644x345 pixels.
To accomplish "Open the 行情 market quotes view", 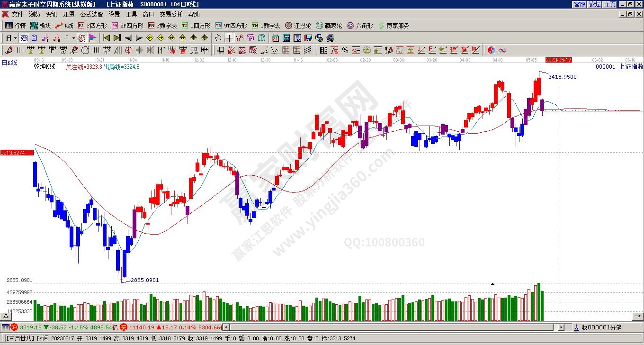I will [15, 26].
